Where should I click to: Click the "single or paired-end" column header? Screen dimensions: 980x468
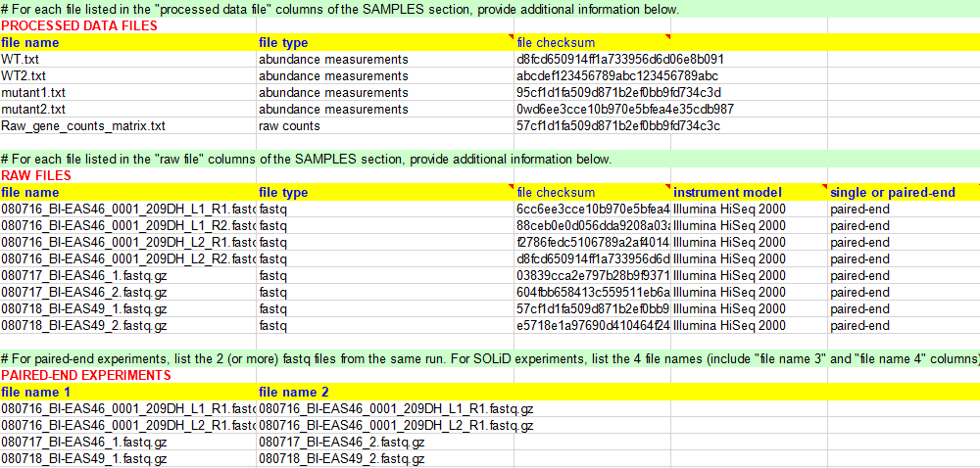pos(892,193)
